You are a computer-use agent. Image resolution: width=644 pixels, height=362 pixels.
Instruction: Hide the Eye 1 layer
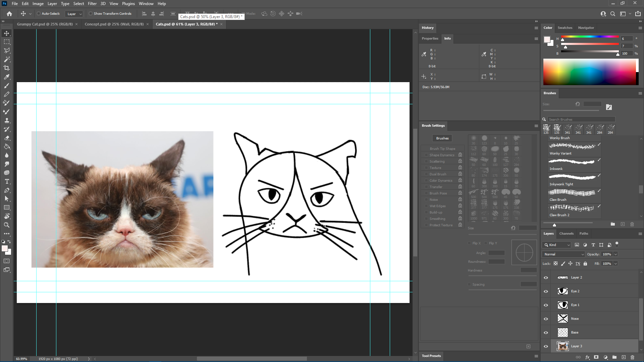546,305
